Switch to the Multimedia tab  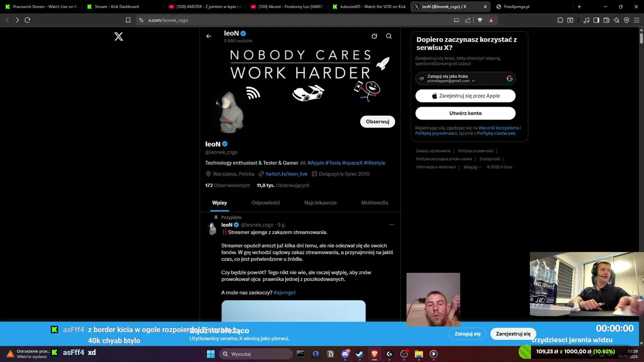[x=374, y=203]
